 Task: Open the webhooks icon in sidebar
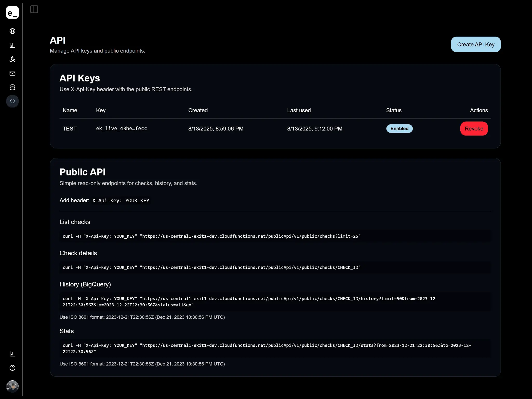coord(12,59)
